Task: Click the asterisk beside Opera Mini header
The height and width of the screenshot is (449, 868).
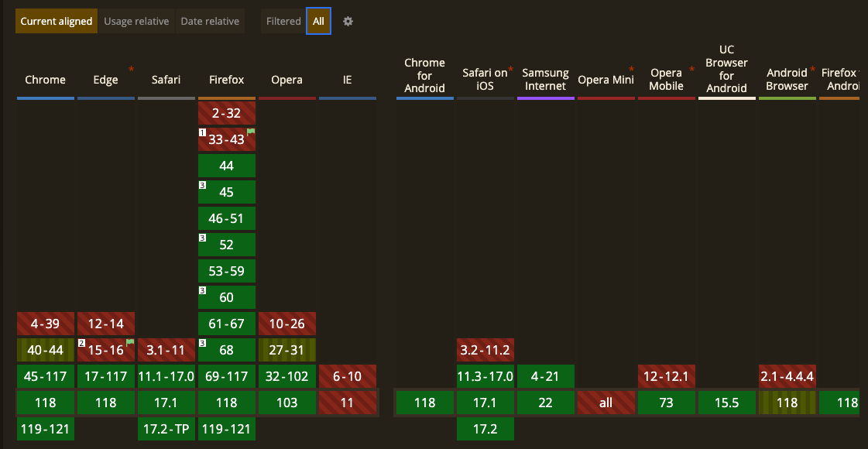Action: [632, 69]
